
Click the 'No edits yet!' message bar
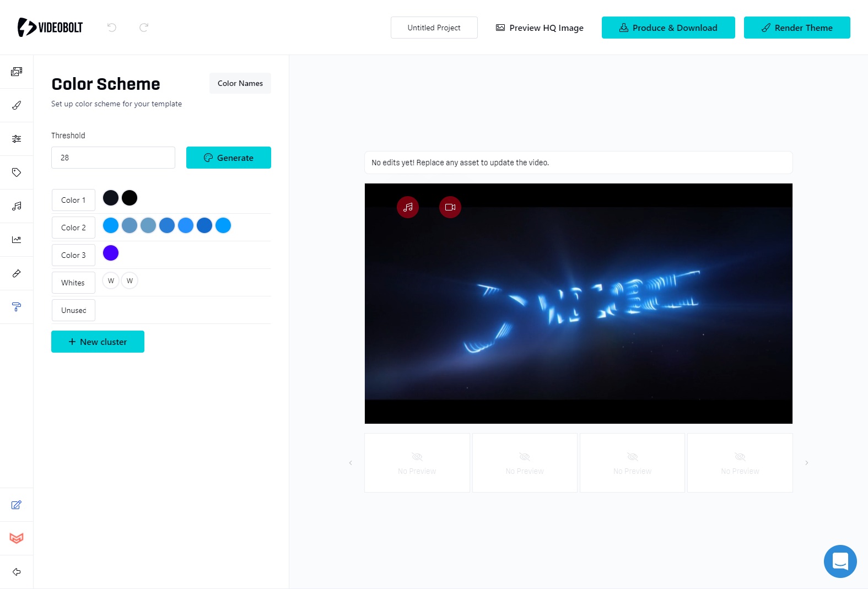pyautogui.click(x=579, y=163)
